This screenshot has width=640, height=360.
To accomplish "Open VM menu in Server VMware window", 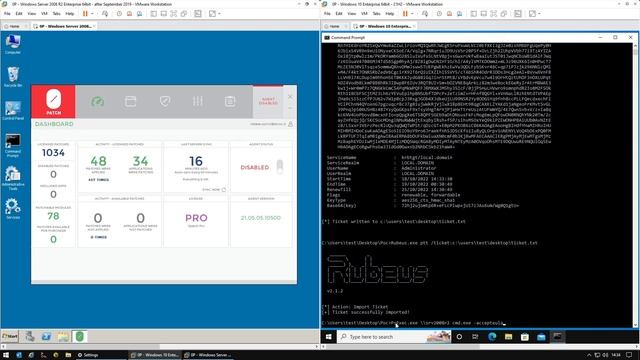I will click(x=44, y=13).
